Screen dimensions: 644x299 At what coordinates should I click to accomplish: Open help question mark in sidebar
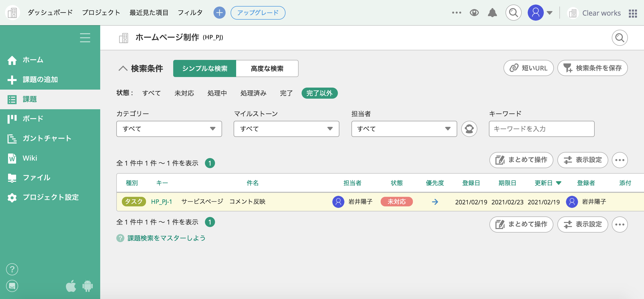pyautogui.click(x=12, y=269)
